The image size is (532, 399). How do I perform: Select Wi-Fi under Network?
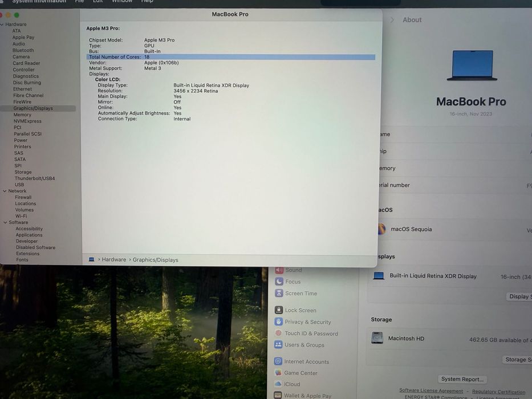tap(21, 216)
